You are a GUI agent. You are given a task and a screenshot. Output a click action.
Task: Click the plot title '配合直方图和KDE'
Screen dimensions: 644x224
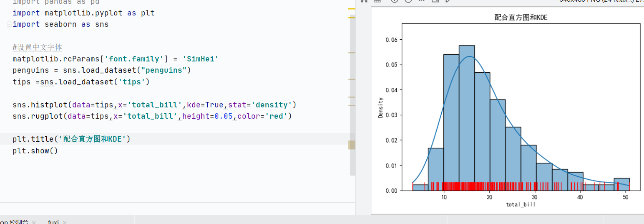[521, 17]
